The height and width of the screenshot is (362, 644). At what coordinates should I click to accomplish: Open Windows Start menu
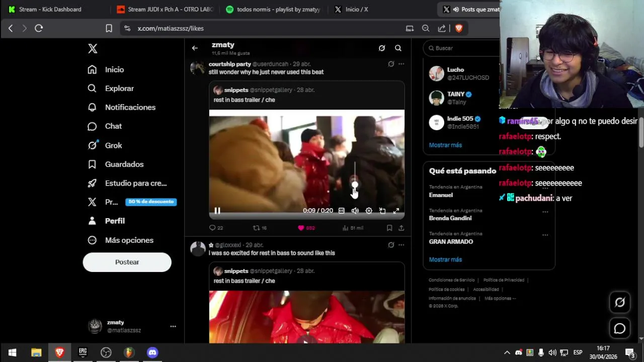click(x=12, y=352)
